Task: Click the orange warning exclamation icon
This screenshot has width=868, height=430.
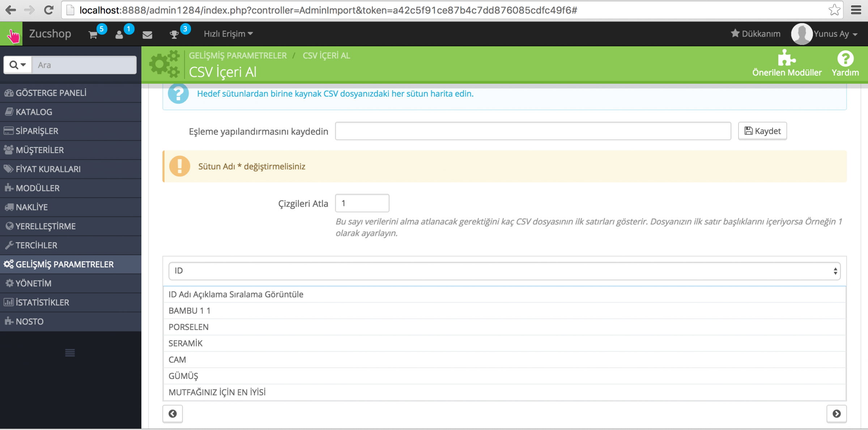Action: (x=179, y=166)
